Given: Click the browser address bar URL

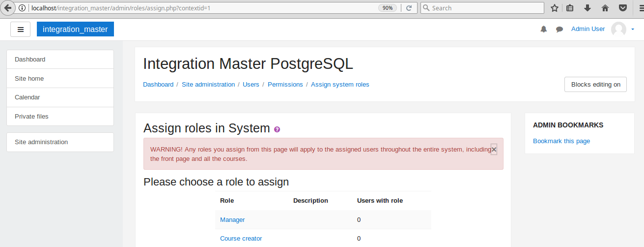Looking at the screenshot, I should click(x=121, y=8).
